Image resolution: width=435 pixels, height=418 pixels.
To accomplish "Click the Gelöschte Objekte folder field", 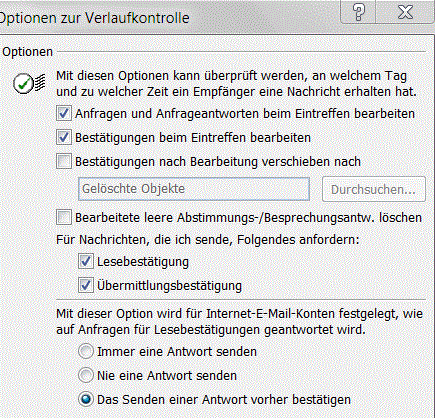I will pyautogui.click(x=194, y=189).
